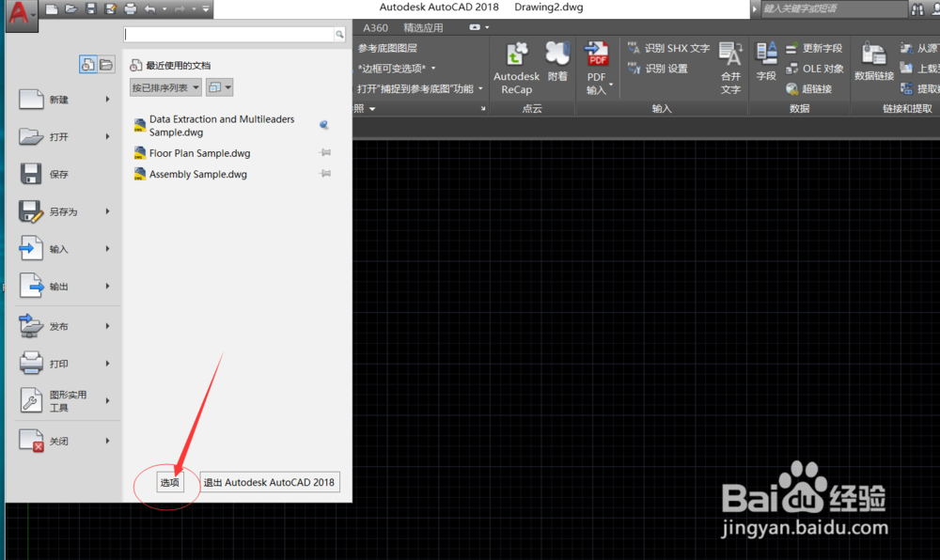Show open documents view icon
Viewport: 940px width, 560px height.
(106, 64)
